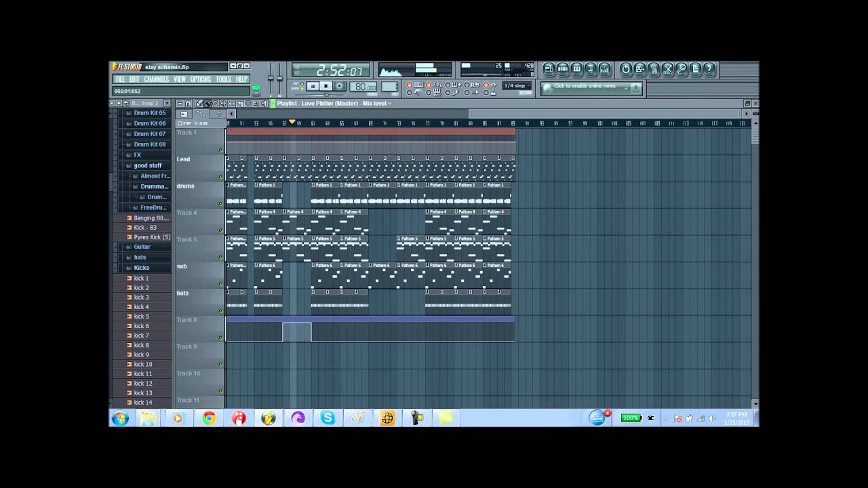868x488 pixels.
Task: Click the Stop playback button
Action: point(326,86)
